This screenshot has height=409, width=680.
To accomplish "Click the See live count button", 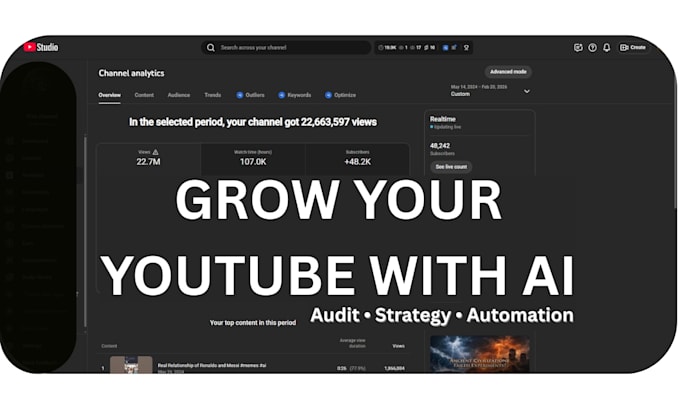I will [x=451, y=167].
